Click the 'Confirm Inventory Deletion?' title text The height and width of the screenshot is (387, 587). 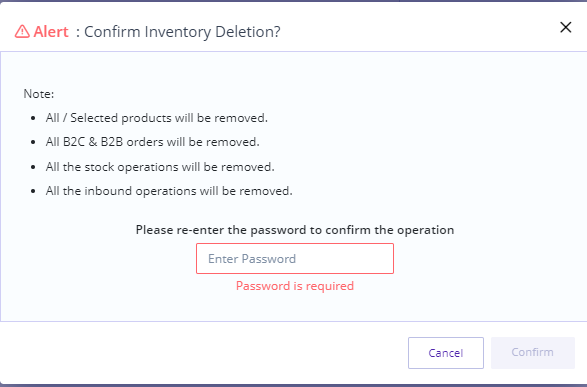pyautogui.click(x=182, y=32)
